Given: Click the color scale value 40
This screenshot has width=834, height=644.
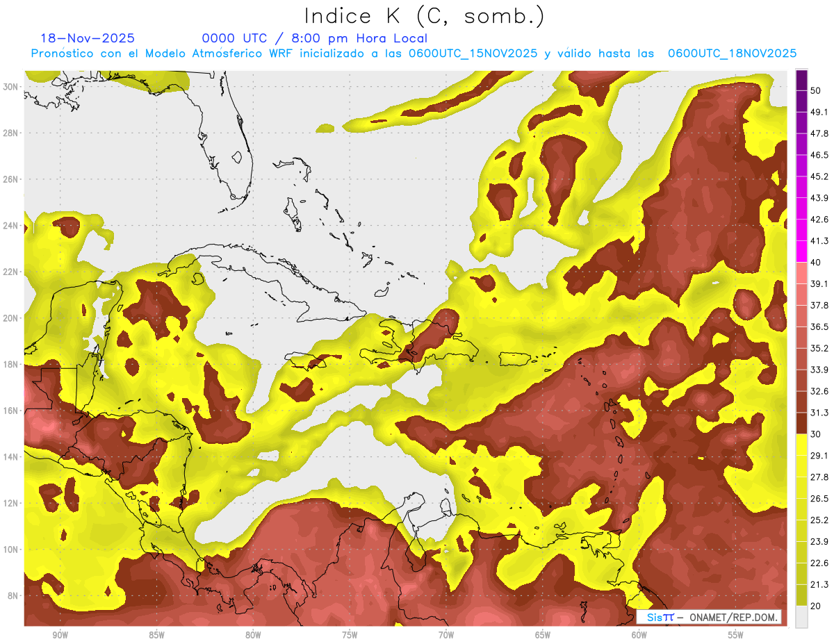Looking at the screenshot, I should point(816,262).
